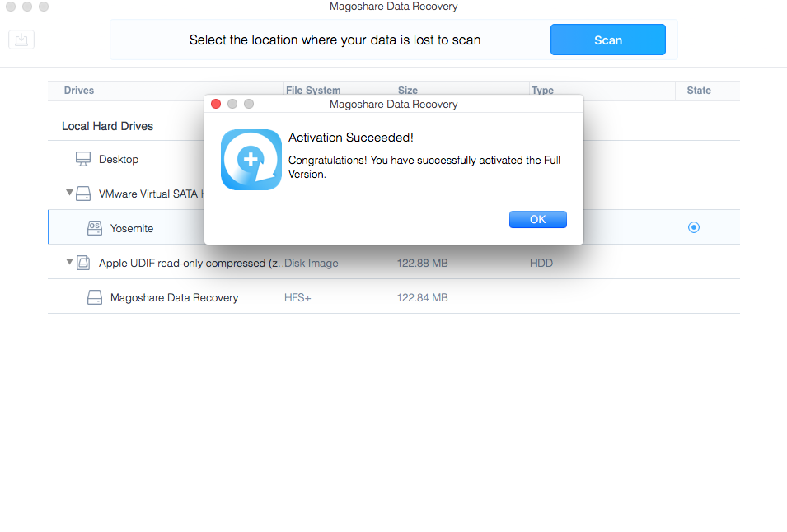Viewport: 787px width, 532px height.
Task: Click the Apple UDIF disk image icon
Action: click(x=83, y=263)
